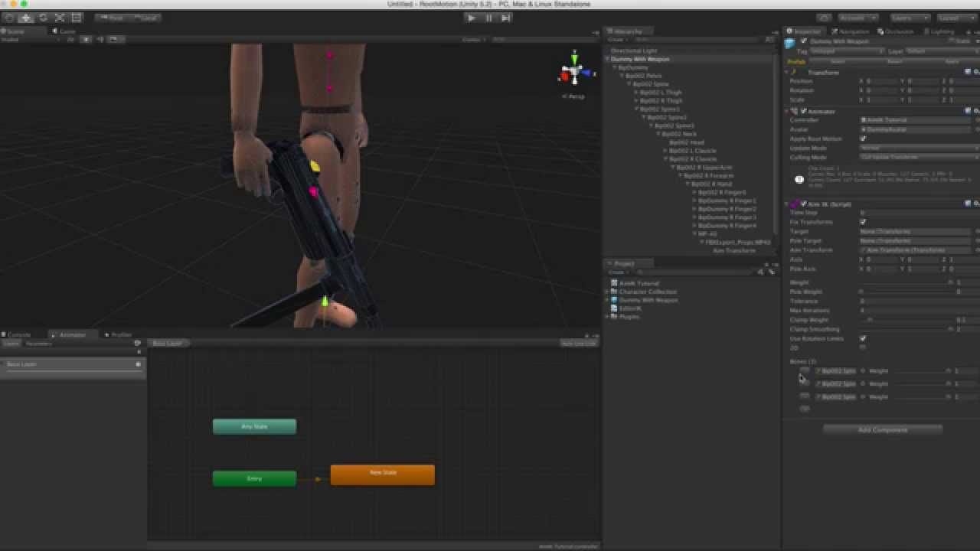The height and width of the screenshot is (551, 980).
Task: Open the Console tab
Action: 18,334
